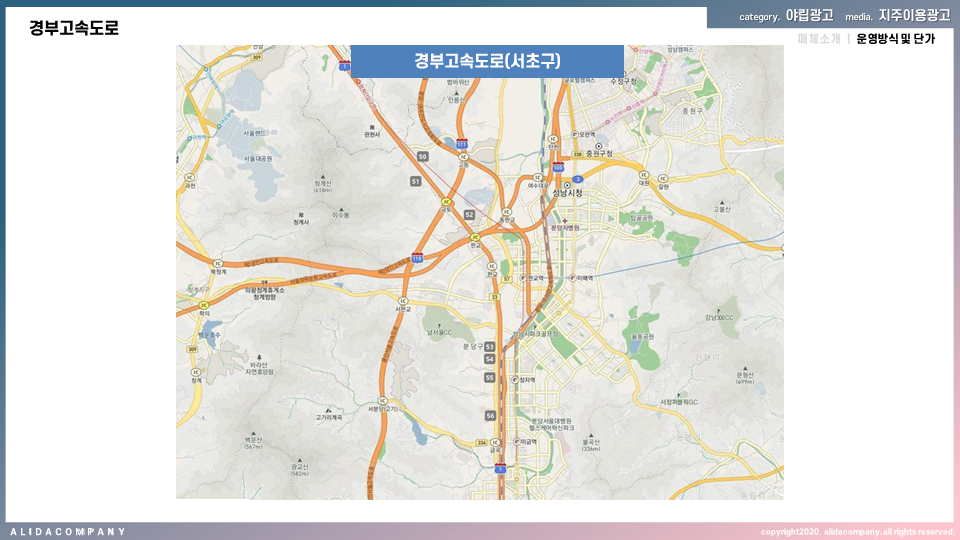Click the 정자역 subway station icon
This screenshot has height=540, width=960.
513,380
